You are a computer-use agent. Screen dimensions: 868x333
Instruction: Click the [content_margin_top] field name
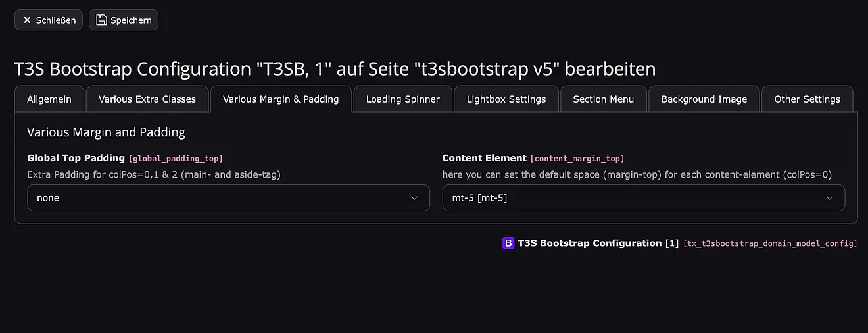(x=577, y=159)
